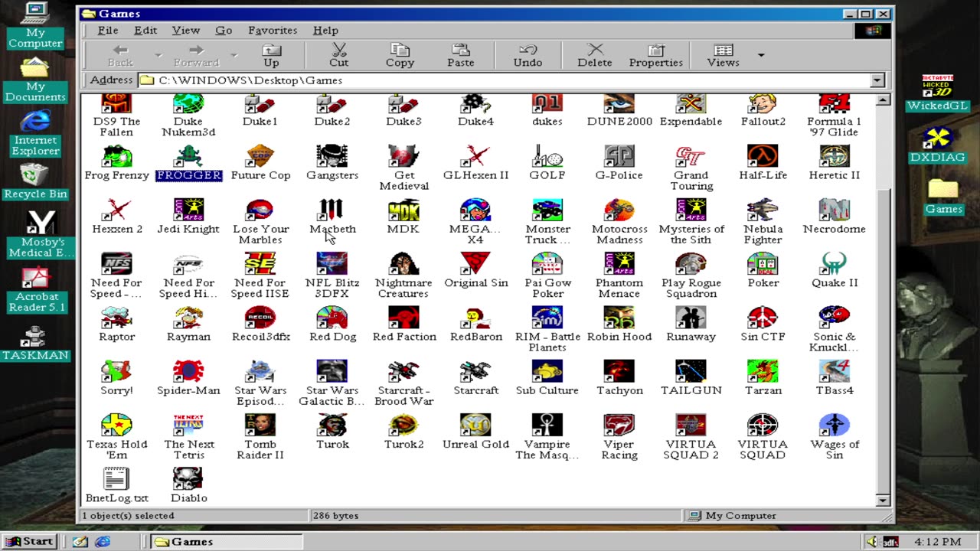Click the Copy toolbar button
The height and width of the screenshot is (551, 980).
400,55
